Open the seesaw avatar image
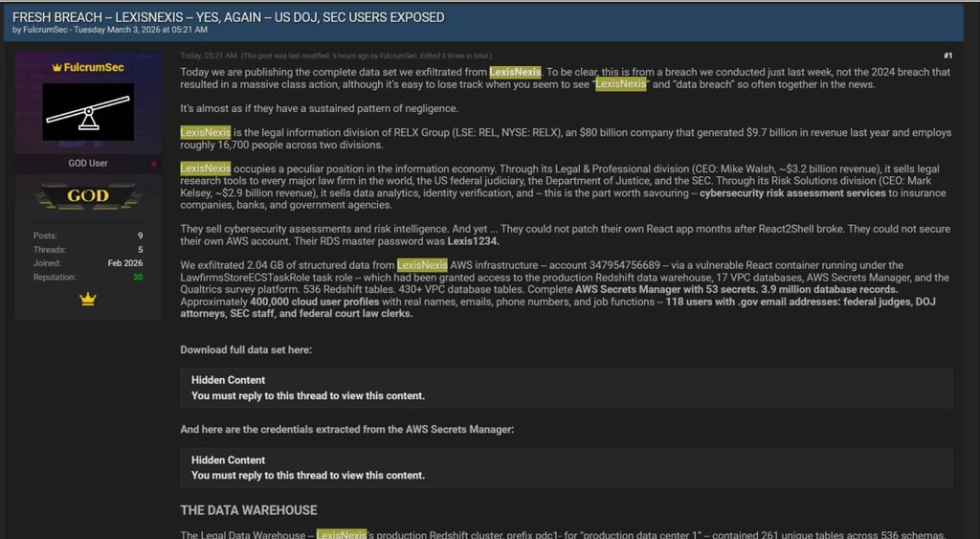 pyautogui.click(x=88, y=112)
